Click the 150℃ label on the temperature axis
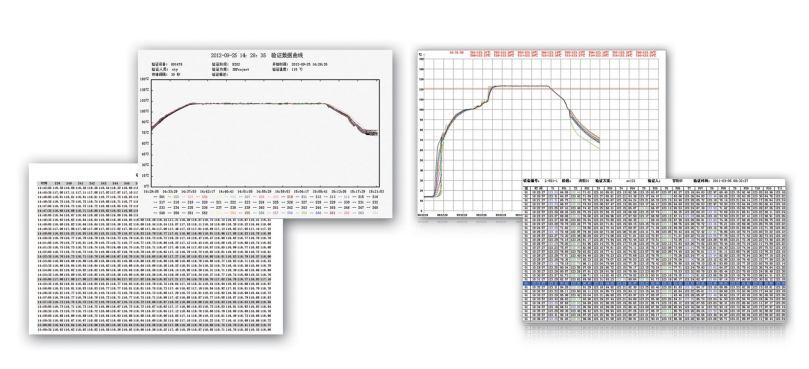 [x=145, y=79]
